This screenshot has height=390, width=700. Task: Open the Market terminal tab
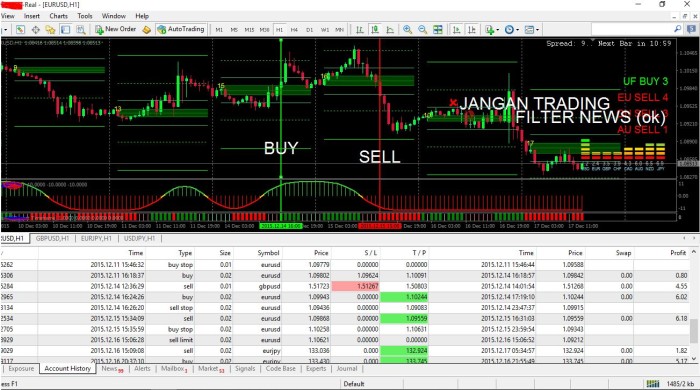click(x=211, y=369)
